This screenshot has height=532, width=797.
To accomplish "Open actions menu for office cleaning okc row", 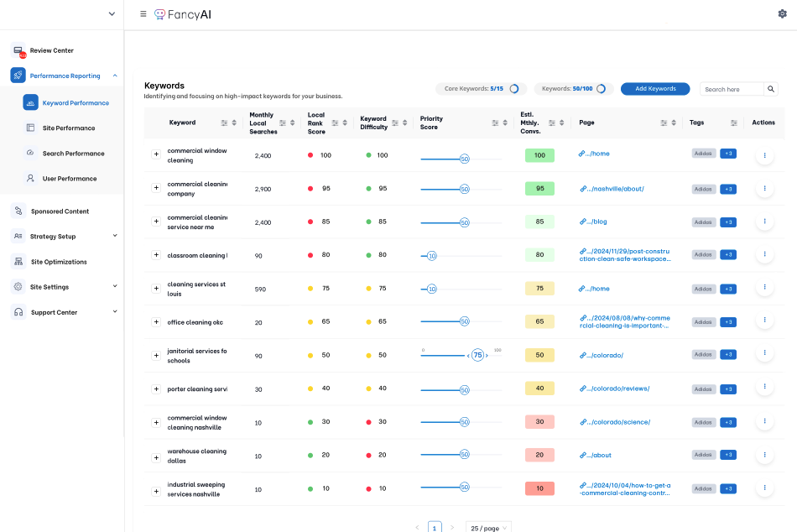I will 764,321.
